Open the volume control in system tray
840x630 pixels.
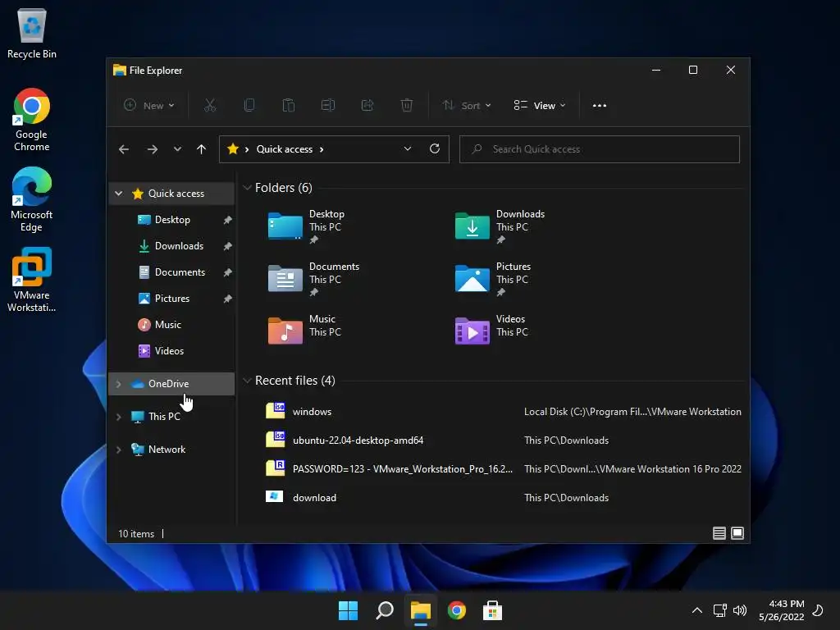point(740,610)
